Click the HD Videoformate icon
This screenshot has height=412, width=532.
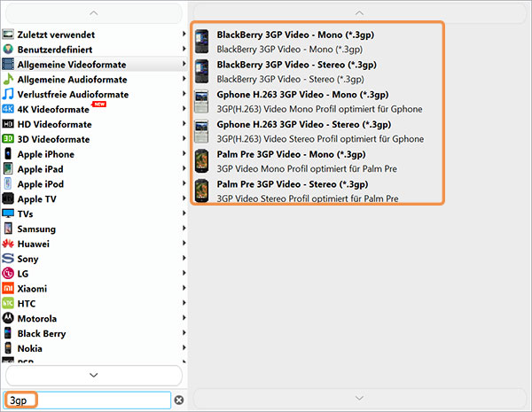8,124
